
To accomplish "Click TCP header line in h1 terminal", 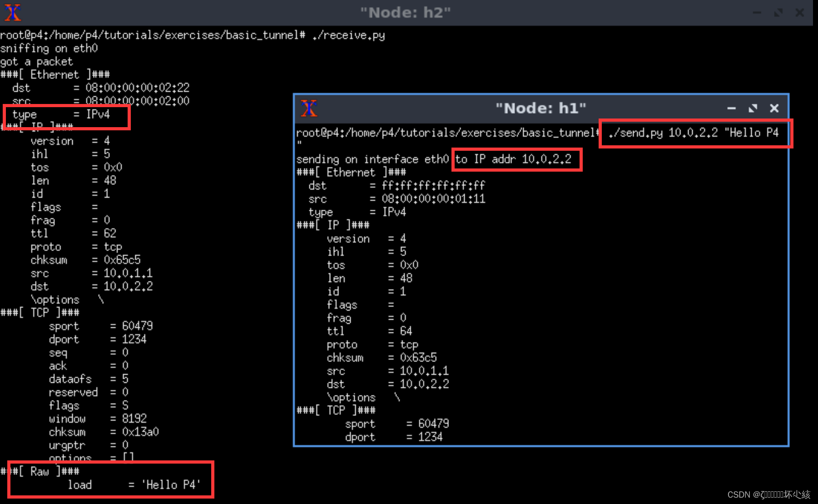I will pyautogui.click(x=336, y=410).
